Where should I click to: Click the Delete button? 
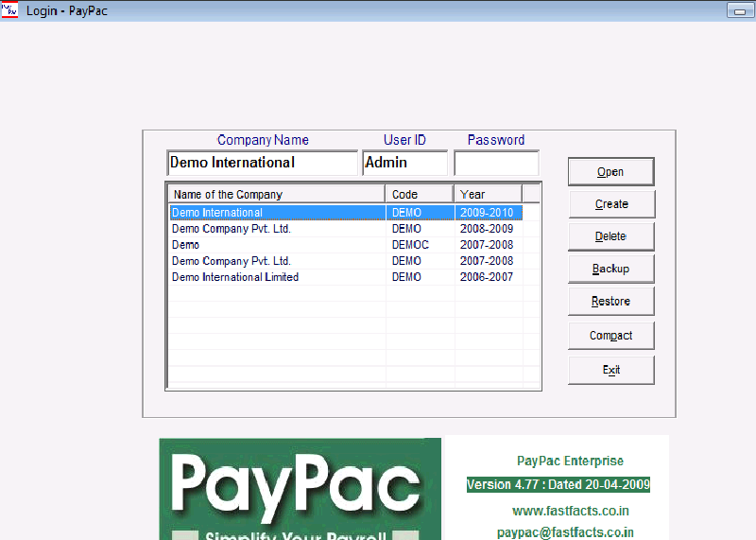[610, 236]
